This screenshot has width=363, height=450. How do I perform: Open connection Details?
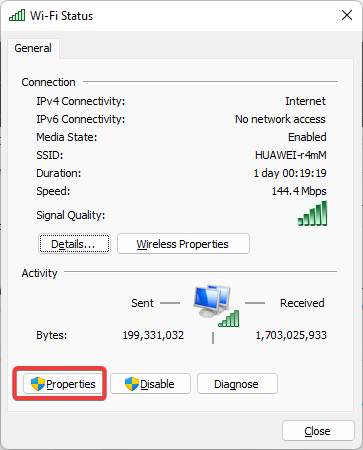pos(74,244)
